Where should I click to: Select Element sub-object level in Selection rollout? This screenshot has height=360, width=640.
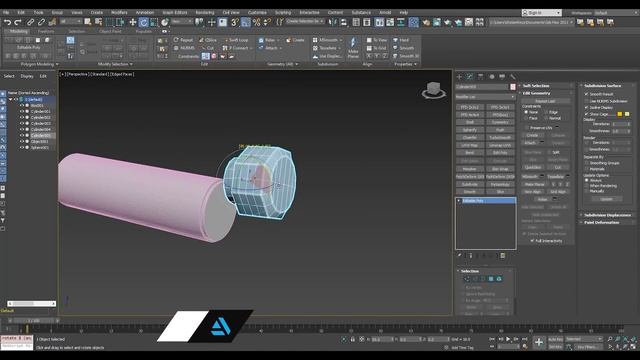(x=499, y=279)
